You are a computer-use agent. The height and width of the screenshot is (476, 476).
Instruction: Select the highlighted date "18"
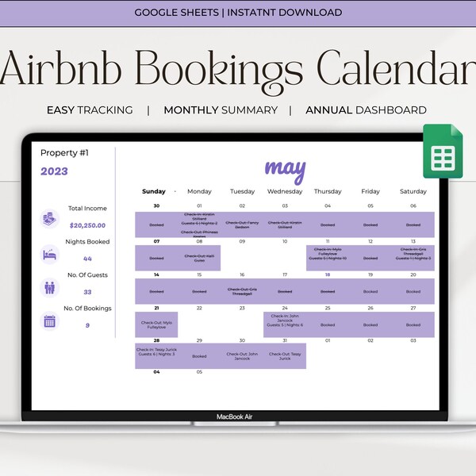pyautogui.click(x=328, y=274)
